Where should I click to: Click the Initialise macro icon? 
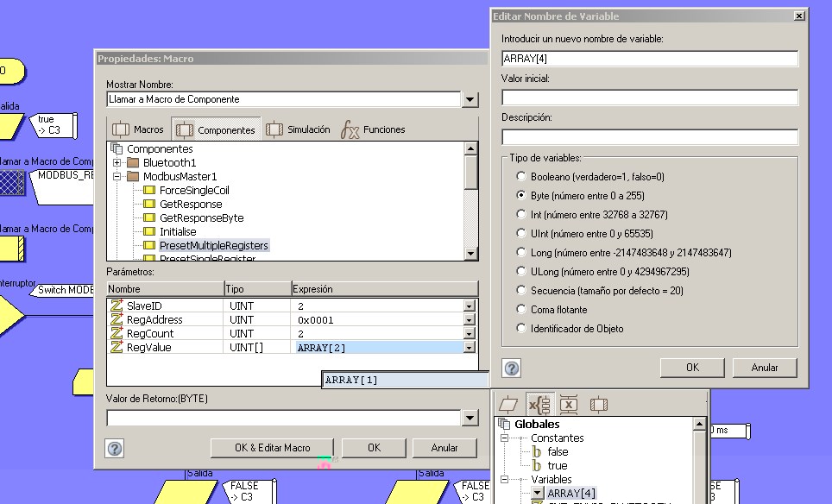[x=149, y=231]
